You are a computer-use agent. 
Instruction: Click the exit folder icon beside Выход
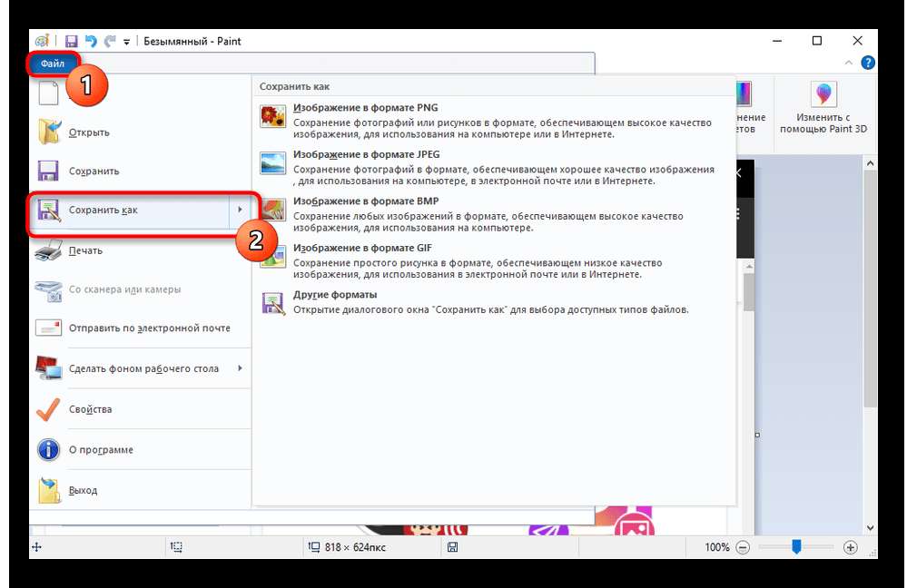coord(49,490)
